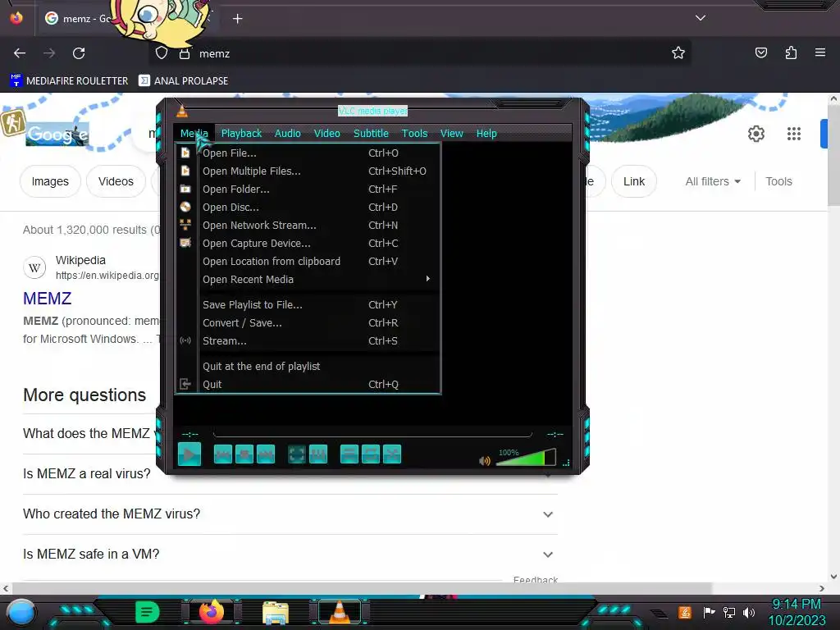Show VLC extended settings
The height and width of the screenshot is (630, 840).
tap(318, 454)
